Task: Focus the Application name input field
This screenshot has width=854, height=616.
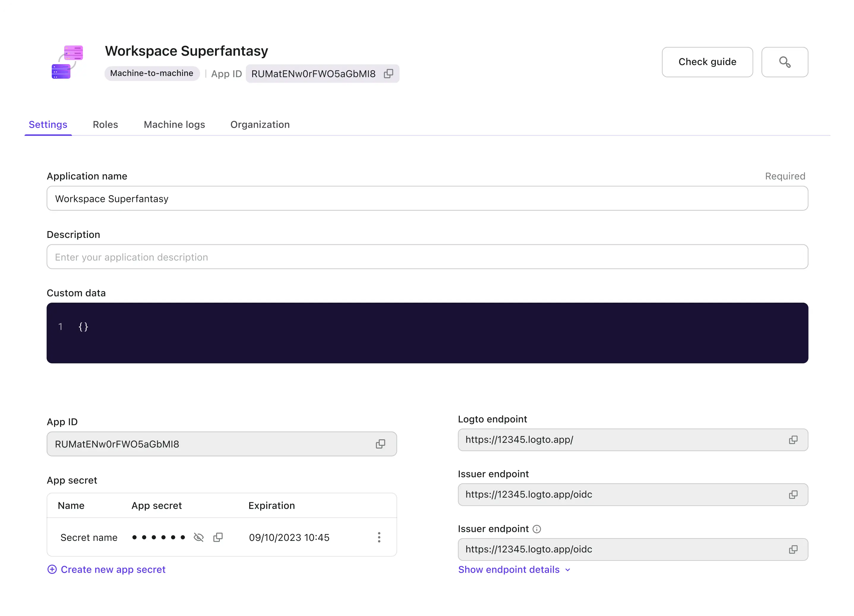Action: pos(427,198)
